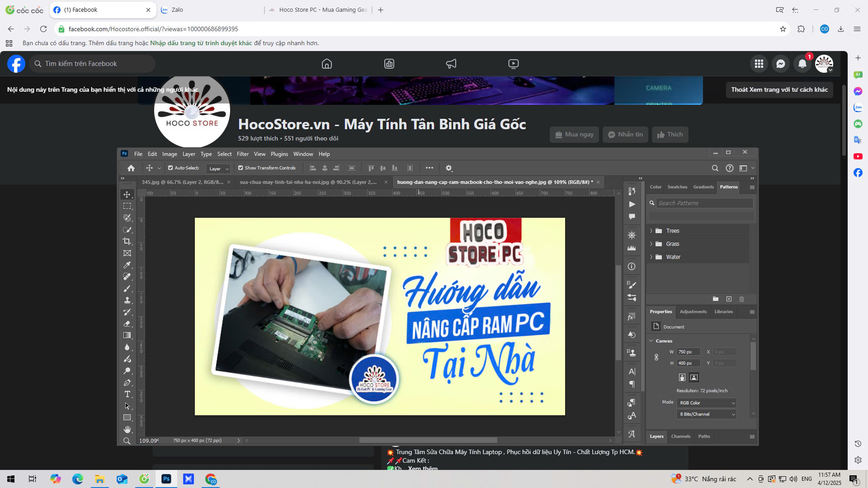Open the Properties panel options menu
Image resolution: width=868 pixels, height=488 pixels.
(x=752, y=312)
